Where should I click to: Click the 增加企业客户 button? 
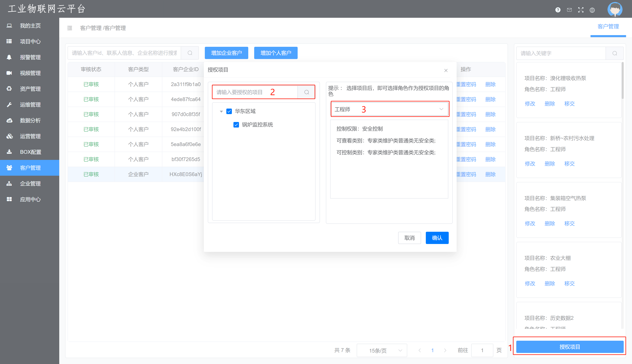click(226, 53)
